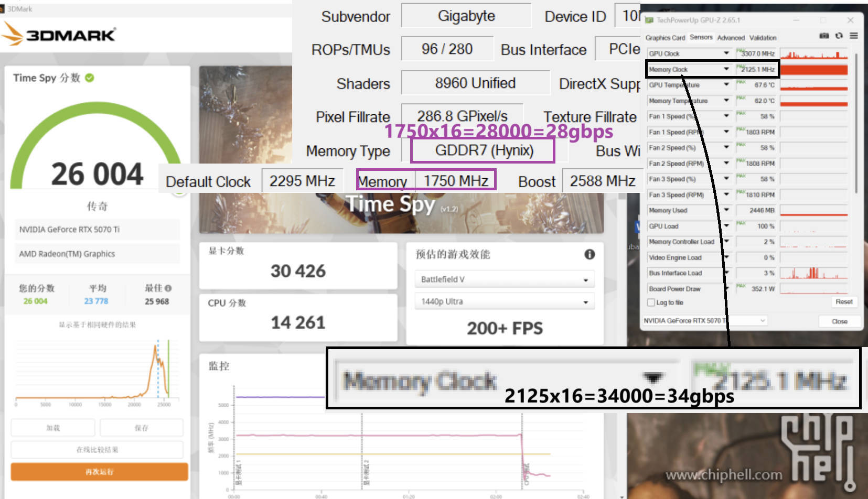Click the Reset button in GPU-Z

tap(844, 302)
